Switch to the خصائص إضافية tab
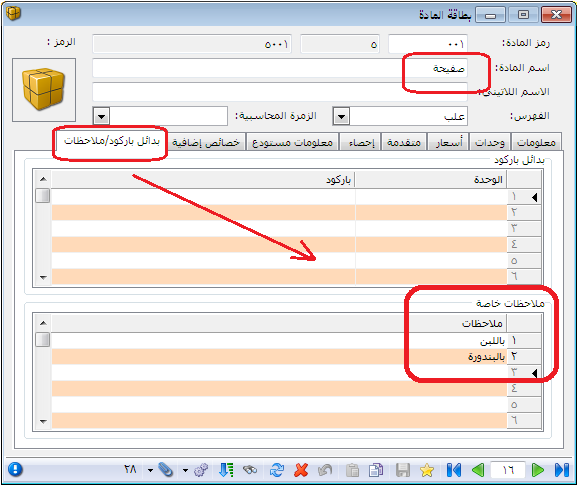Viewport: 578px width, 485px height. click(x=206, y=142)
